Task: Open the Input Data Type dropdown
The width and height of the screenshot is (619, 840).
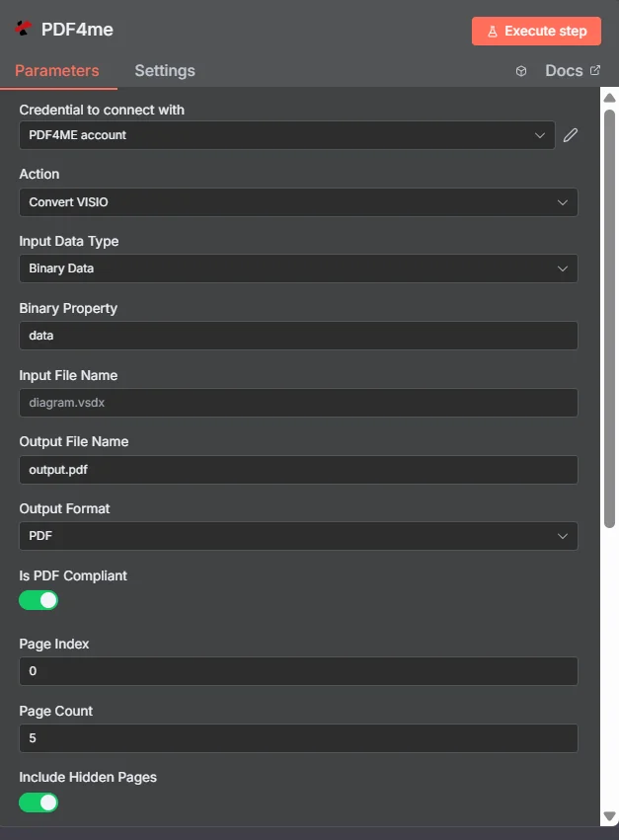Action: coord(298,268)
